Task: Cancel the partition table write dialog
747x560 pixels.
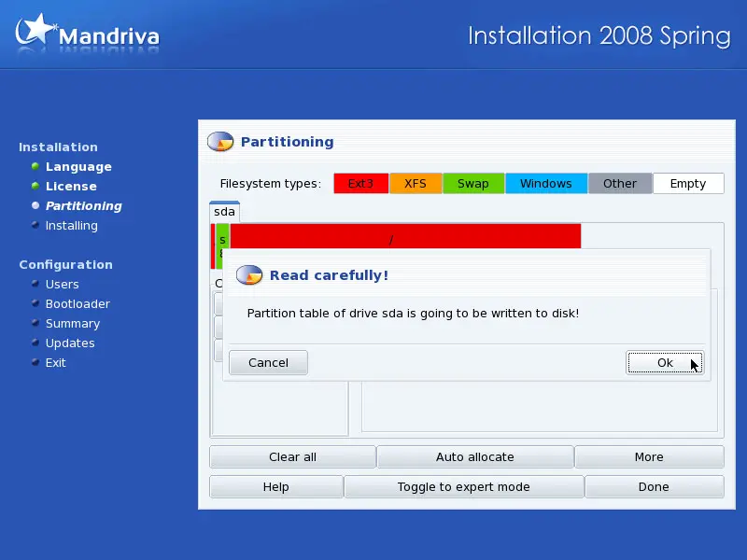Action: [x=268, y=363]
